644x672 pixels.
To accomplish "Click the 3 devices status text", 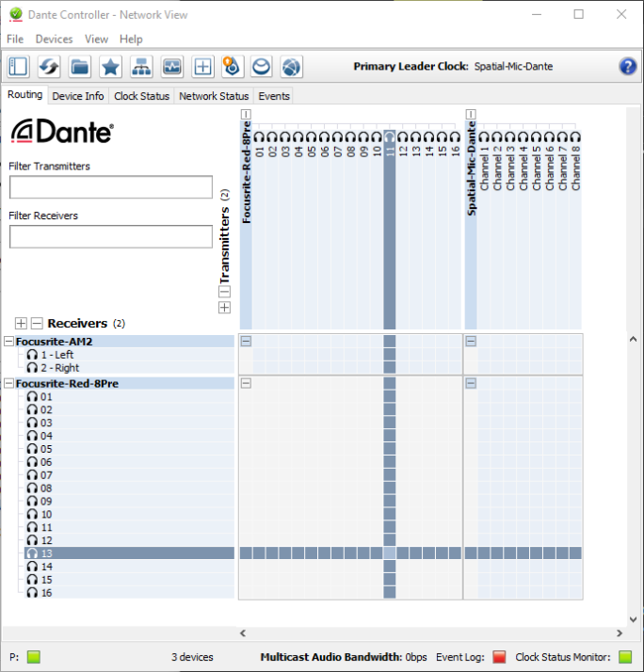I will [192, 657].
